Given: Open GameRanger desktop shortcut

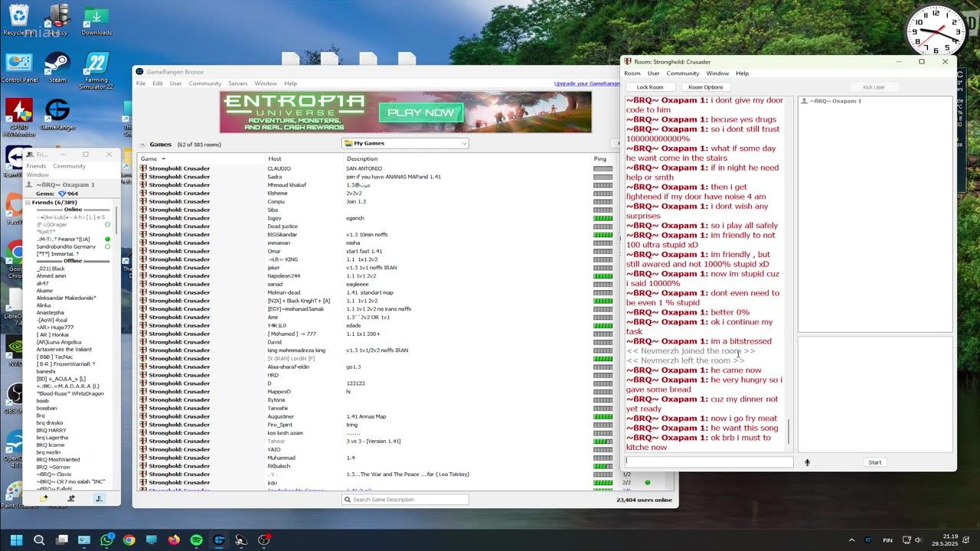Looking at the screenshot, I should coord(57,115).
